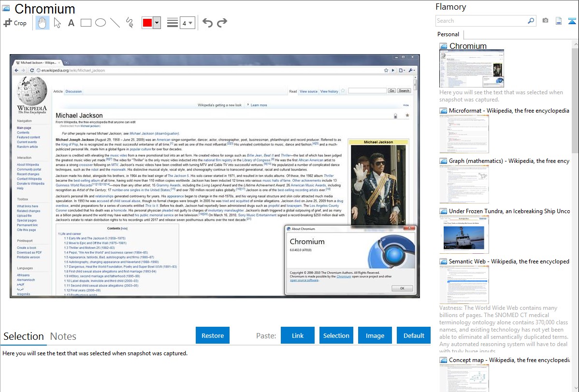Image resolution: width=579 pixels, height=392 pixels.
Task: Select 'Graph (mathematics) - Wikipedia' title
Action: [x=509, y=161]
